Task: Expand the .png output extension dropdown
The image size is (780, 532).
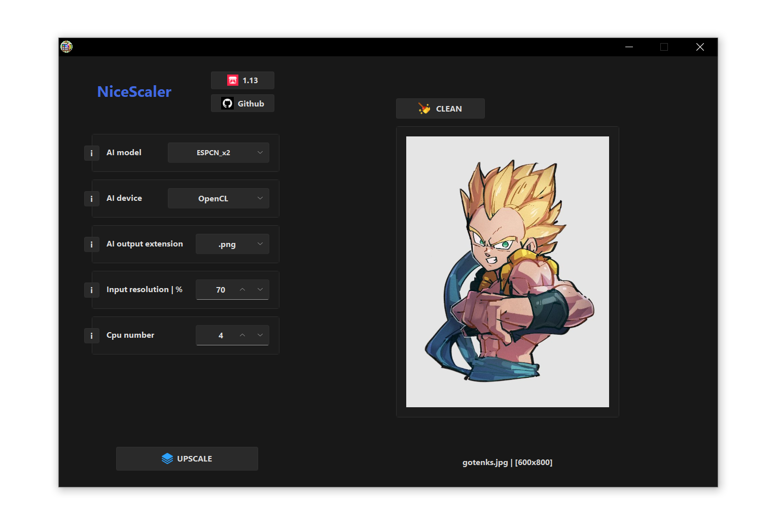Action: (232, 244)
